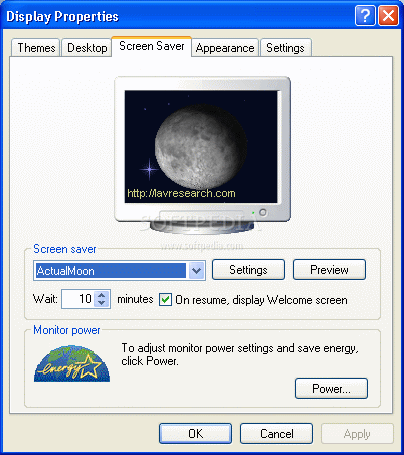Viewport: 404px width, 455px height.
Task: Select the Screen Saver tab
Action: 152,46
